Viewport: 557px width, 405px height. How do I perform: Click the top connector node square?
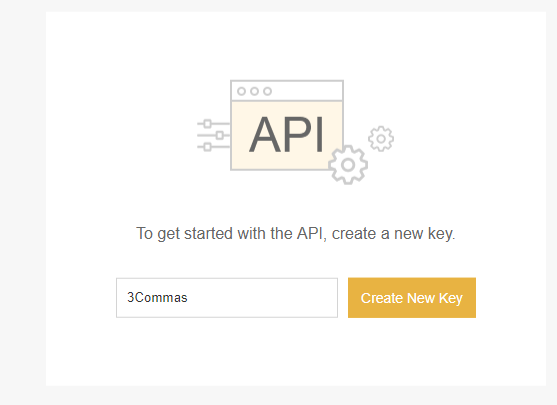click(208, 124)
